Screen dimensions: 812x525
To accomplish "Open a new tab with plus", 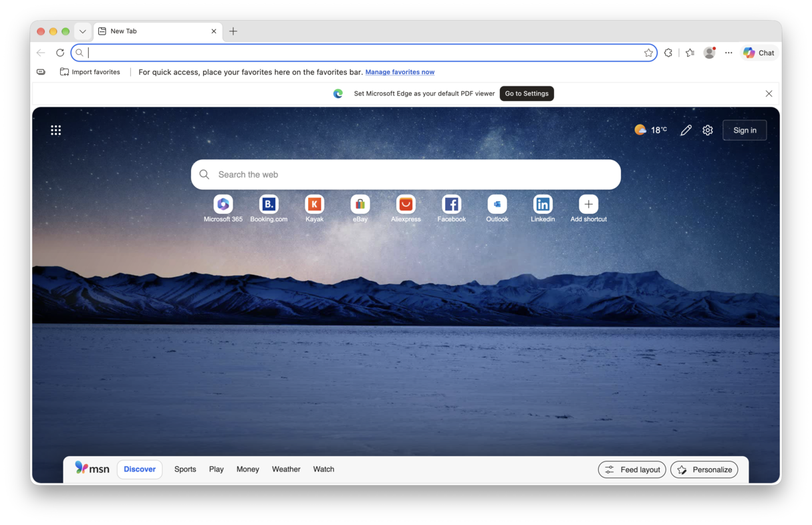I will tap(233, 31).
